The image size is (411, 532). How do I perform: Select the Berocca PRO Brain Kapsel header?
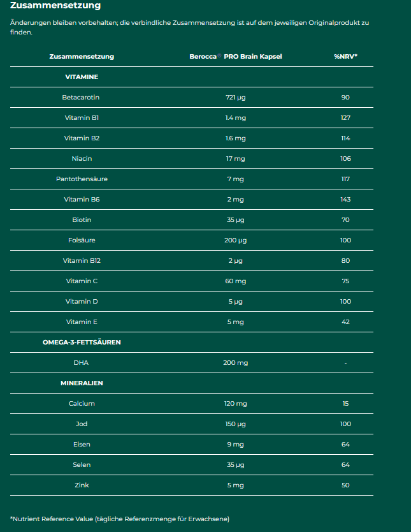click(236, 56)
